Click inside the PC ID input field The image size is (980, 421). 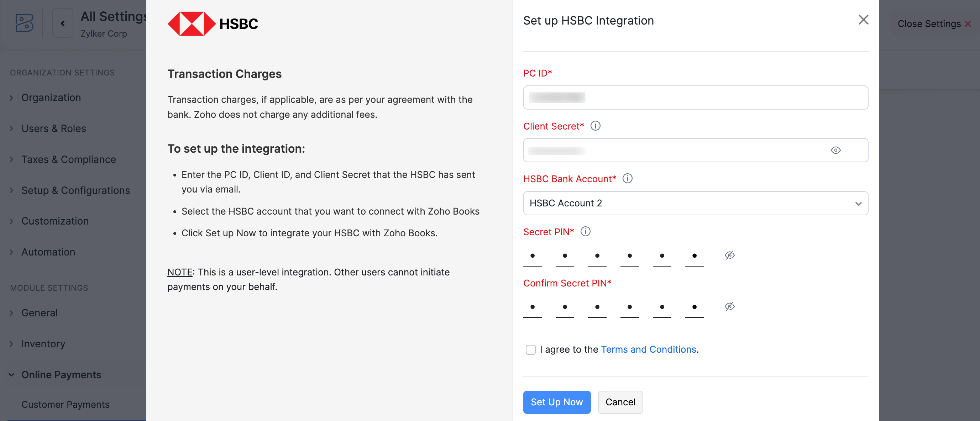pyautogui.click(x=696, y=98)
